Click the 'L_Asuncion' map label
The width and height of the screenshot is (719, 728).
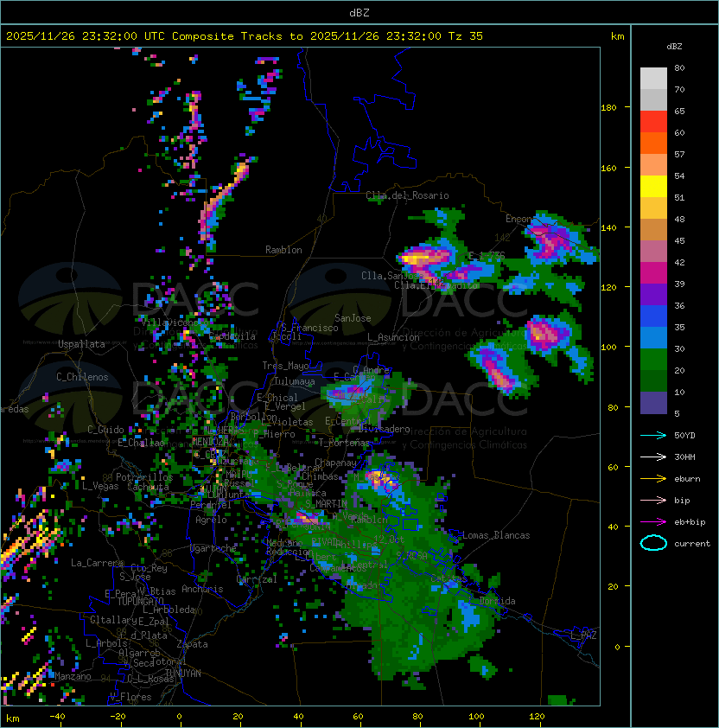click(393, 337)
